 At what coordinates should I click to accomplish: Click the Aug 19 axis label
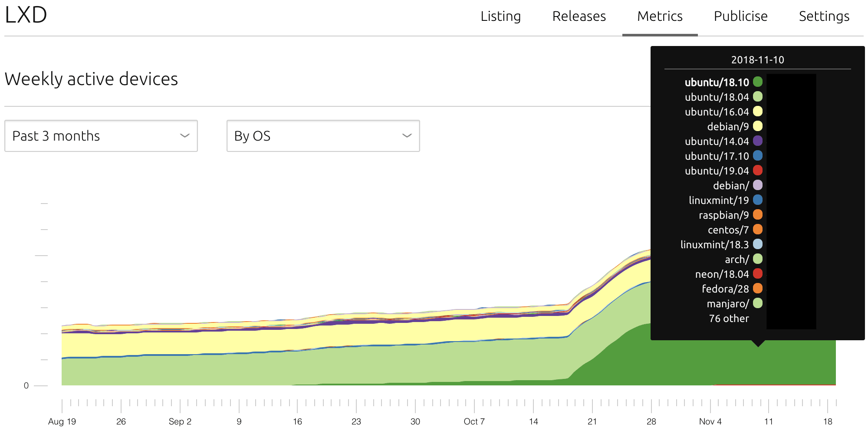coord(62,421)
